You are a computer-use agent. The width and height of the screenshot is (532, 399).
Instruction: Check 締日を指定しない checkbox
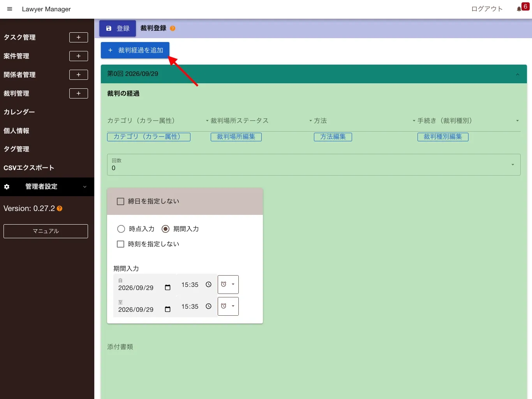click(121, 201)
